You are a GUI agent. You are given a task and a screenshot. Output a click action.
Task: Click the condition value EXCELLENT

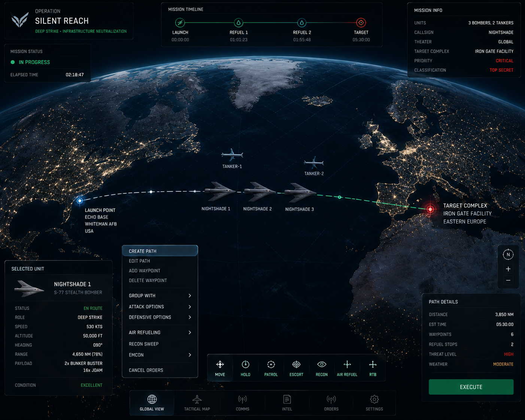tap(91, 385)
